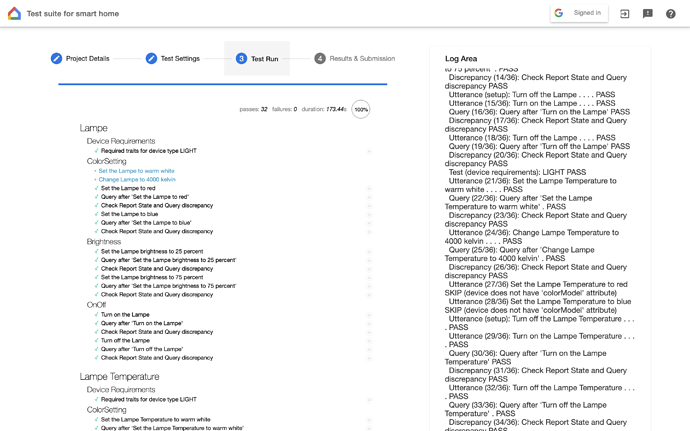Click the Signed in Google button
The height and width of the screenshot is (431, 690).
tap(579, 13)
